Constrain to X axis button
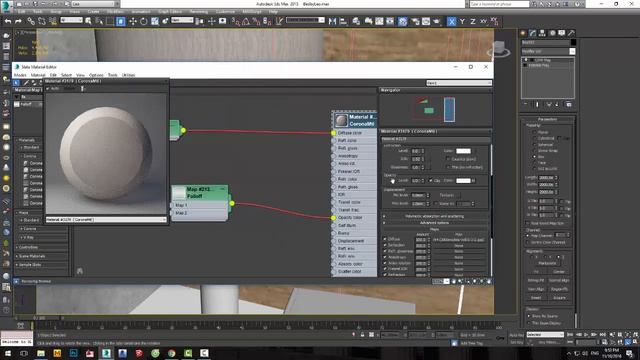Image resolution: width=640 pixels, height=360 pixels. [x=451, y=22]
